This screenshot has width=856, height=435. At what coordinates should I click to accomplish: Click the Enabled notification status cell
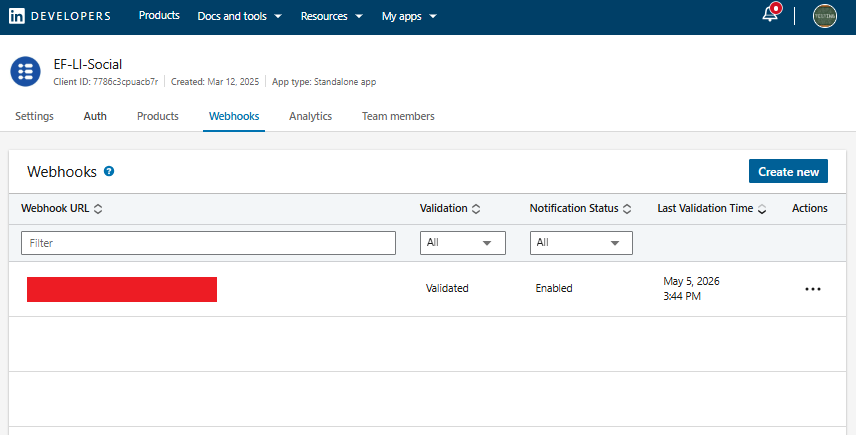click(x=554, y=288)
